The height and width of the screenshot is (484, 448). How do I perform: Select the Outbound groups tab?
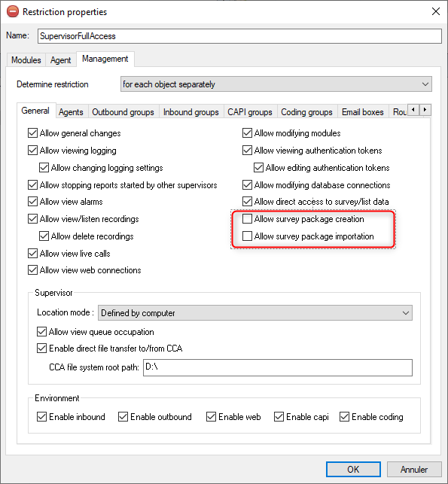[x=123, y=112]
